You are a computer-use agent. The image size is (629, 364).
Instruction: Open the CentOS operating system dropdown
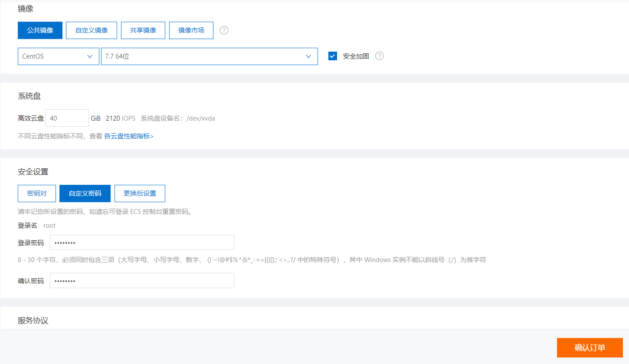(x=58, y=56)
